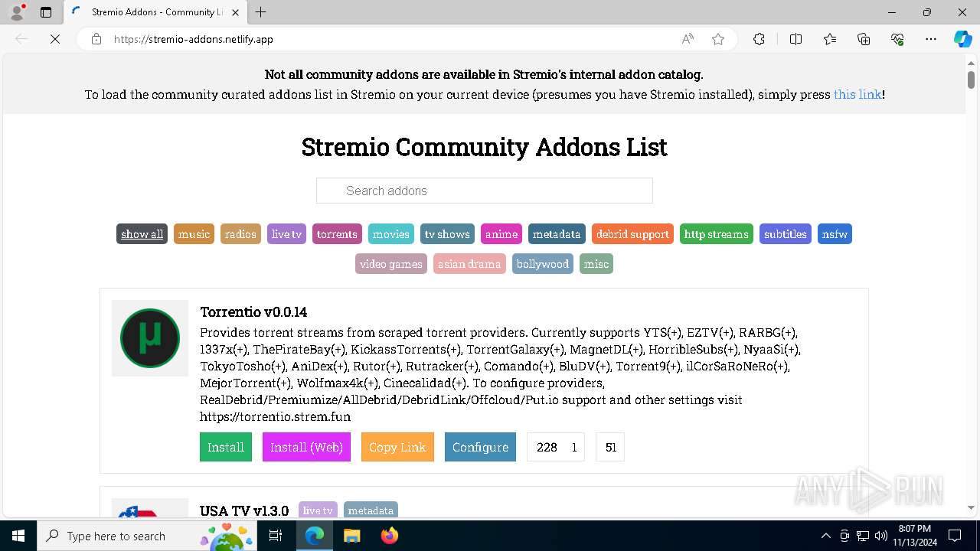Image resolution: width=980 pixels, height=551 pixels.
Task: Filter addons by asian drama tag
Action: [x=469, y=264]
